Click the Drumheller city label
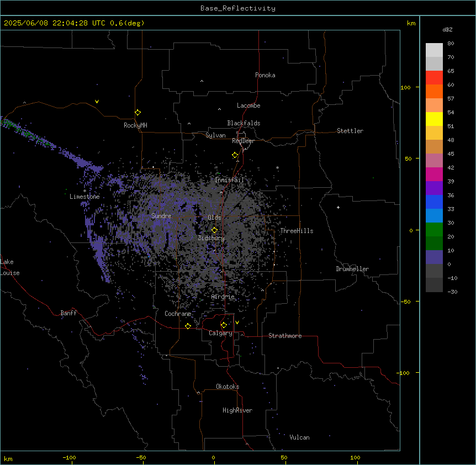Screen dimensions: 476x465 [352, 269]
